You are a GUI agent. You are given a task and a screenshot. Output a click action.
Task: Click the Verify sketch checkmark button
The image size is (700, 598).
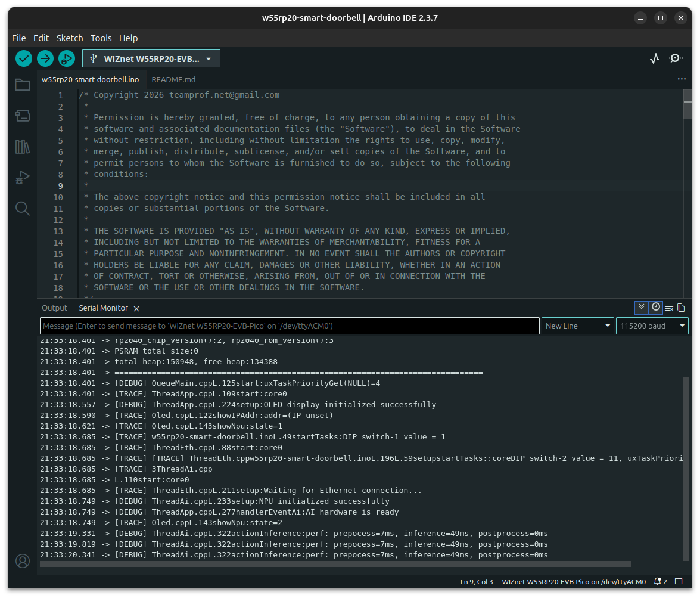24,58
